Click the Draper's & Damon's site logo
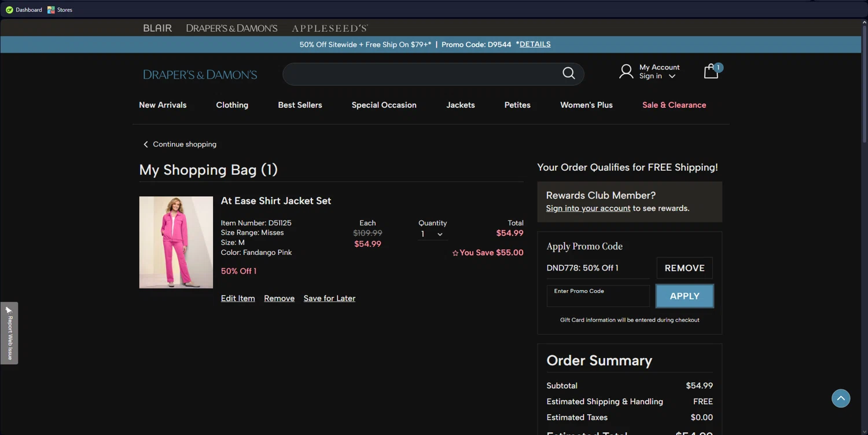 pos(200,74)
